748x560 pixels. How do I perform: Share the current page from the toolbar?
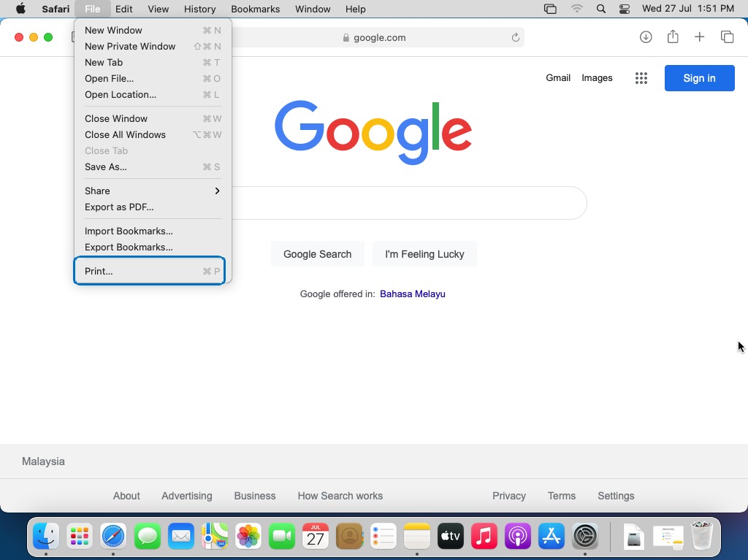[x=673, y=37]
